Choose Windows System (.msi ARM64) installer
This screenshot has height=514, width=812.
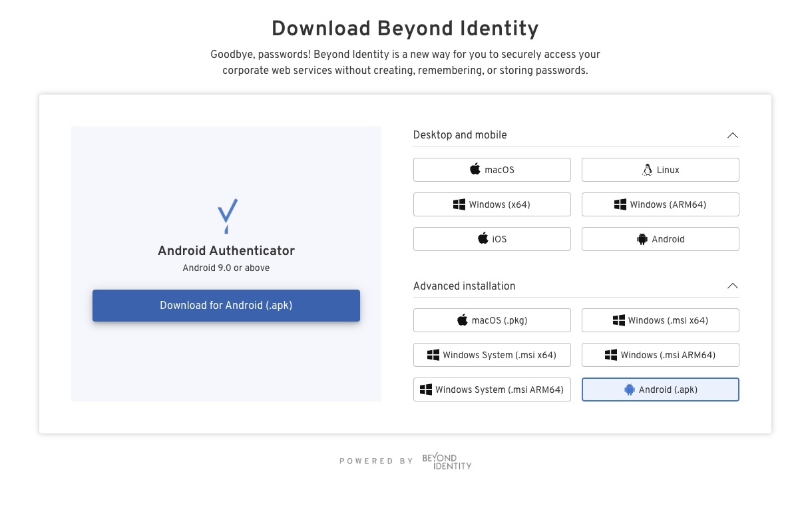[492, 389]
